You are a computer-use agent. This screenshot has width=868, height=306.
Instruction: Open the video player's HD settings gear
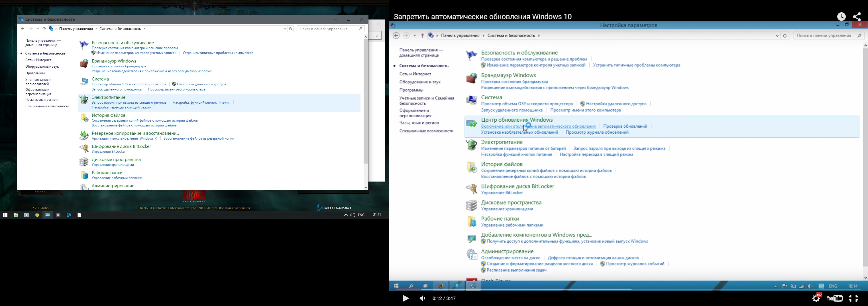(816, 298)
